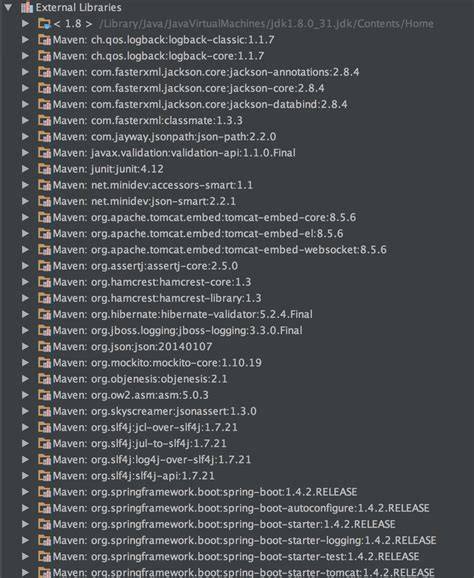Viewport: 474px width, 578px height.
Task: Click the External Libraries bar-chart icon
Action: (x=27, y=7)
